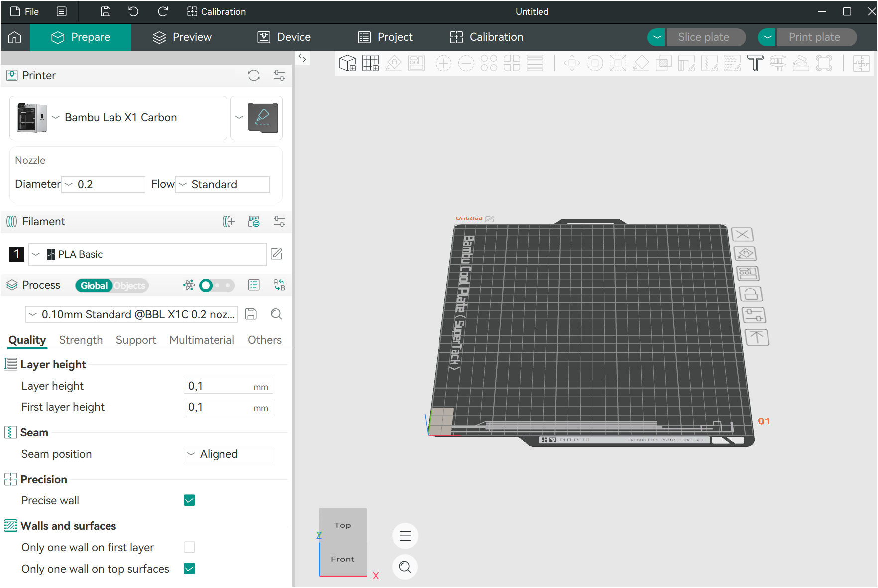Click the canvas zoom magnifier button
Image resolution: width=878 pixels, height=588 pixels.
click(x=405, y=567)
